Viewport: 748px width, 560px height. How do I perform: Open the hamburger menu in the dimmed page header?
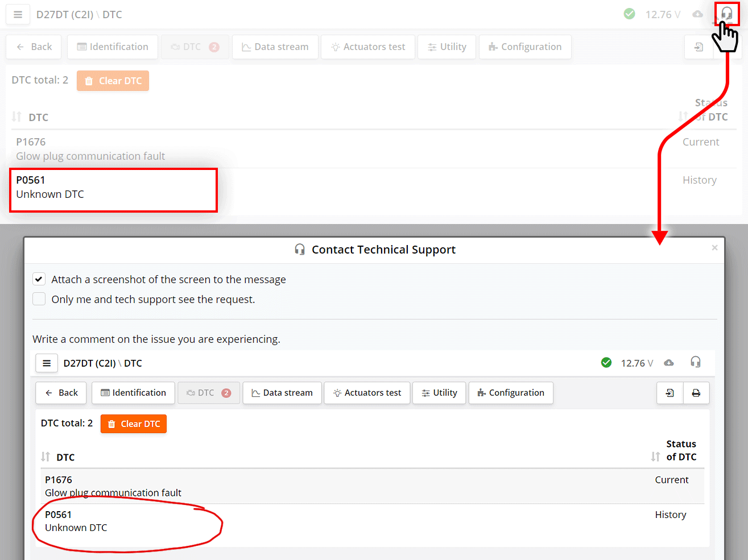(x=18, y=15)
